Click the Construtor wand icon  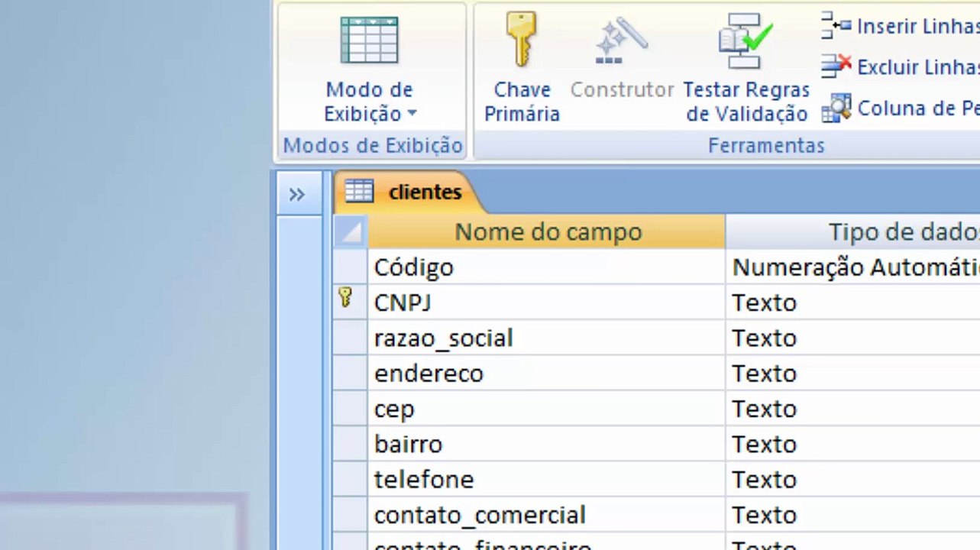pos(620,40)
